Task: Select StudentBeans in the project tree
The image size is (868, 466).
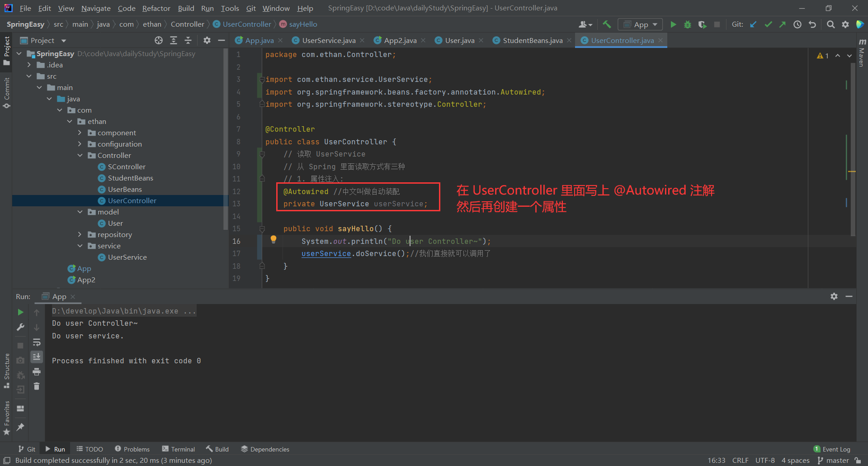Action: pos(130,178)
